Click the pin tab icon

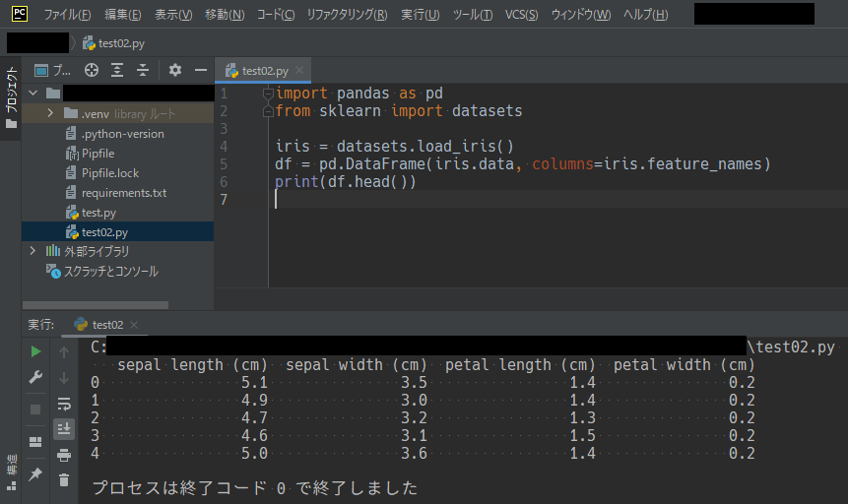tap(35, 474)
